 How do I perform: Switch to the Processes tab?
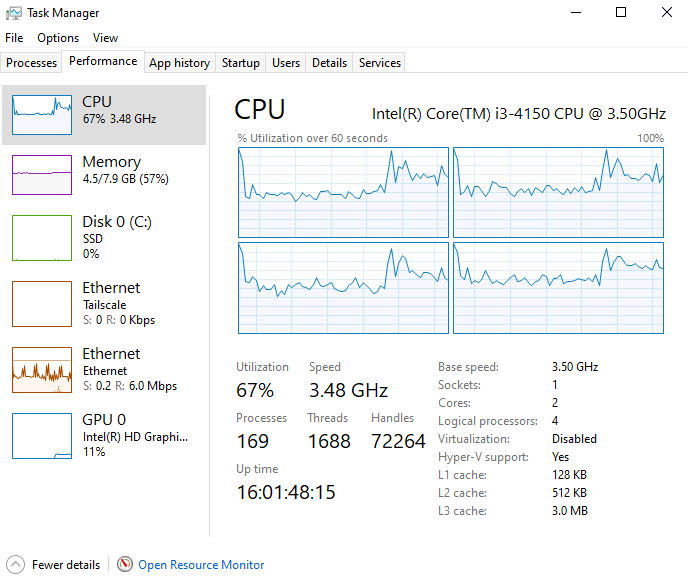tap(32, 63)
